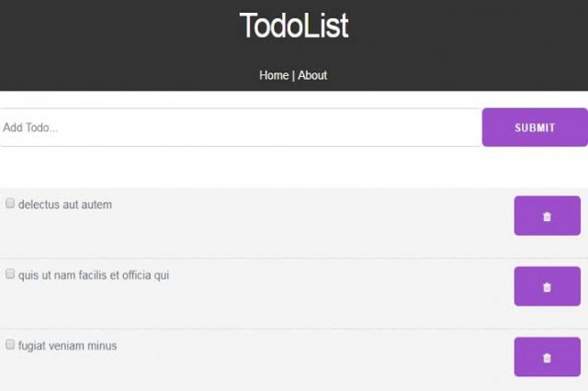This screenshot has width=588, height=391.
Task: Click empty gray area of the first todo row
Action: click(x=300, y=232)
